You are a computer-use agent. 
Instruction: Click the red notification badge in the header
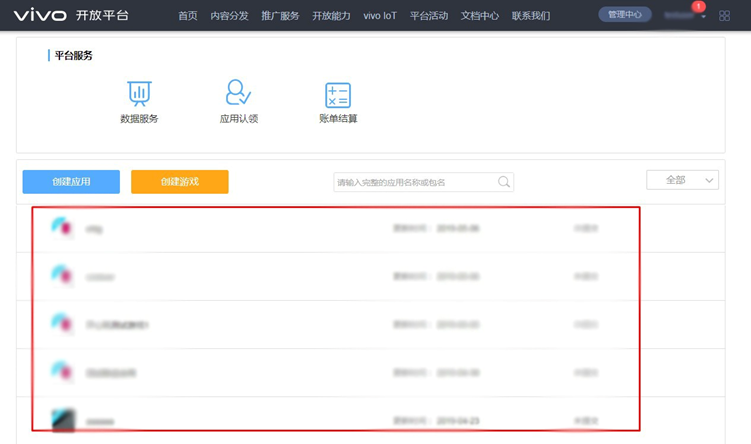click(x=698, y=7)
